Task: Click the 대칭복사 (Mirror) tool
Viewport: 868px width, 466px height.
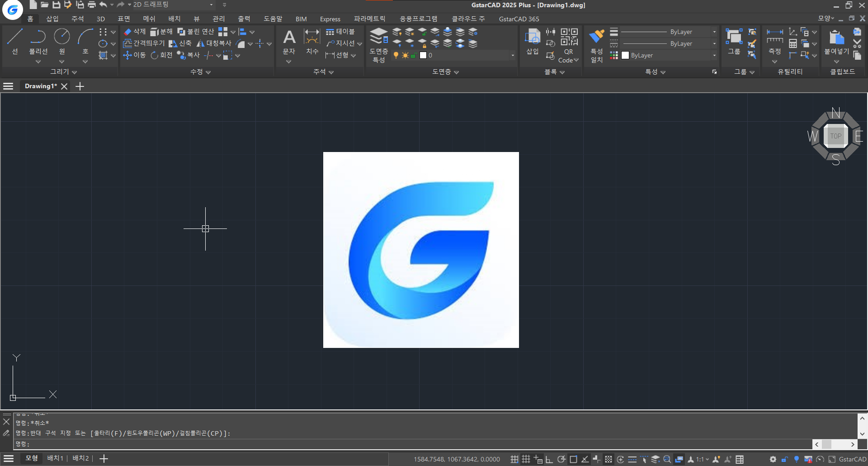Action: (x=214, y=43)
